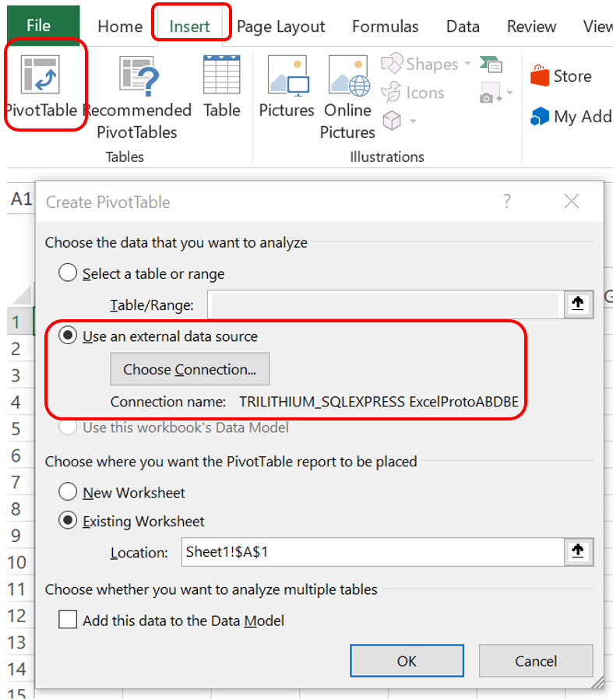Click the Choose Connection button

(190, 369)
